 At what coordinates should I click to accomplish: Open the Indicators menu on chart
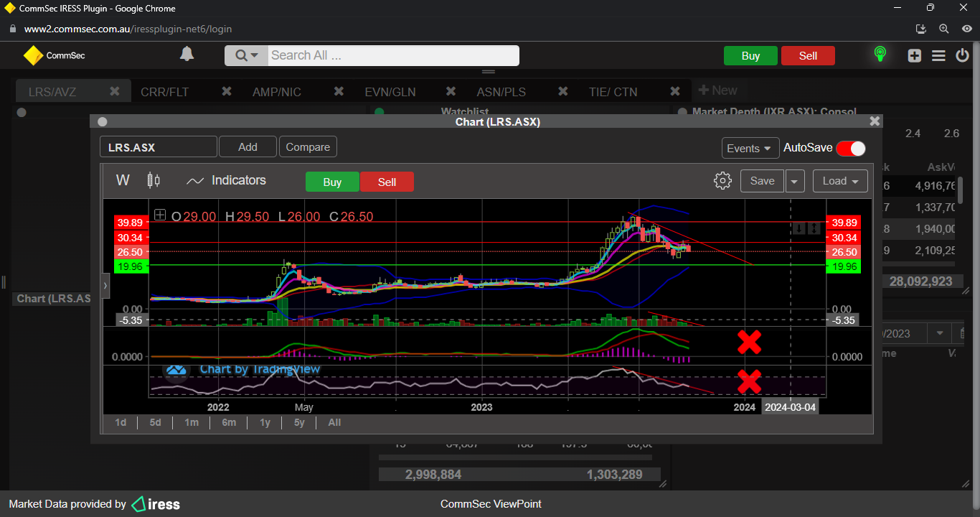click(x=226, y=181)
